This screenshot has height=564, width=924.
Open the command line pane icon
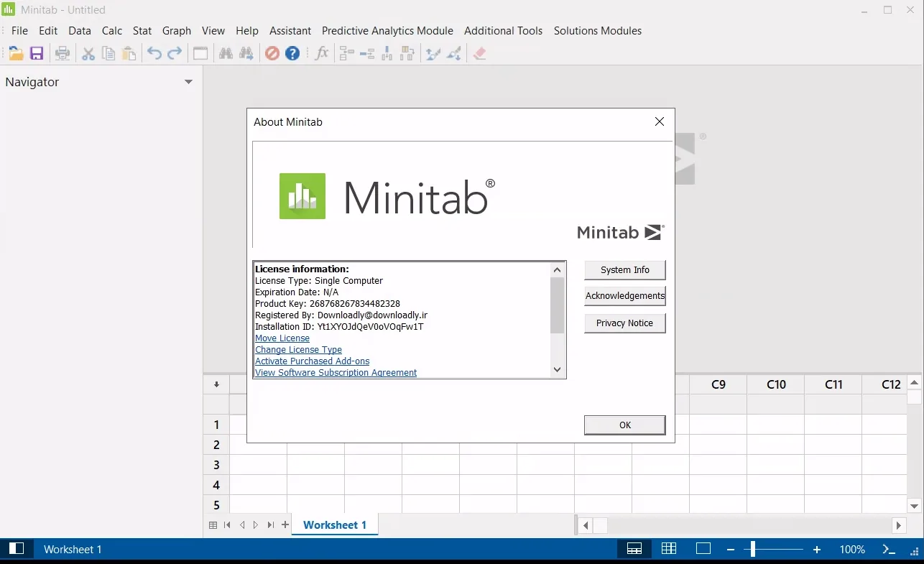click(x=889, y=549)
